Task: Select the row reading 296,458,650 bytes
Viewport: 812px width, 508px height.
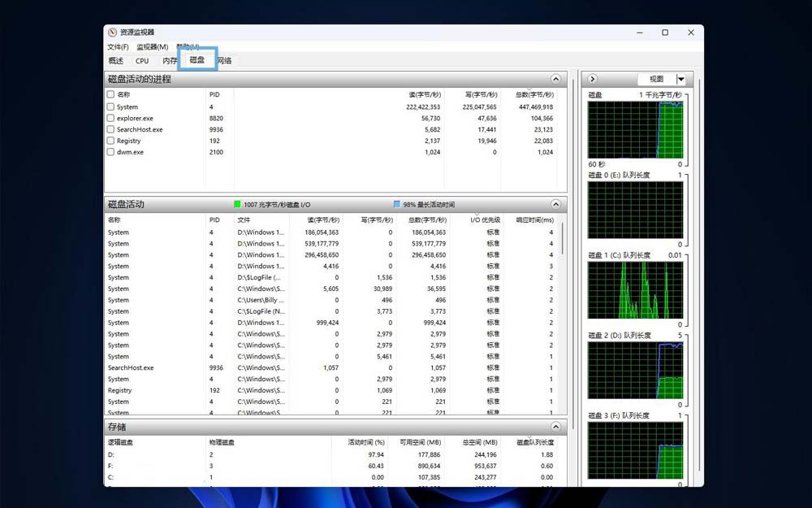Action: 331,255
